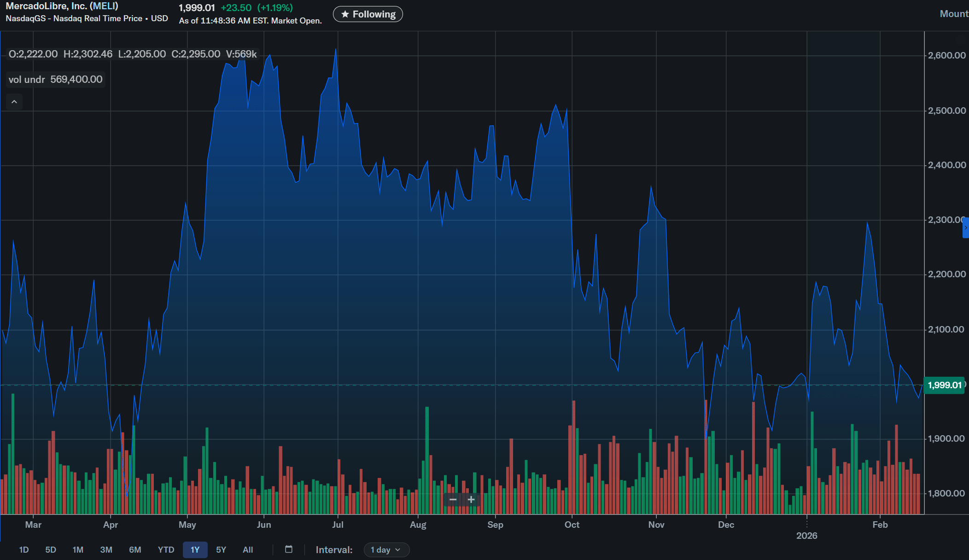The image size is (969, 560).
Task: Zoom in with the plus icon
Action: [x=471, y=500]
